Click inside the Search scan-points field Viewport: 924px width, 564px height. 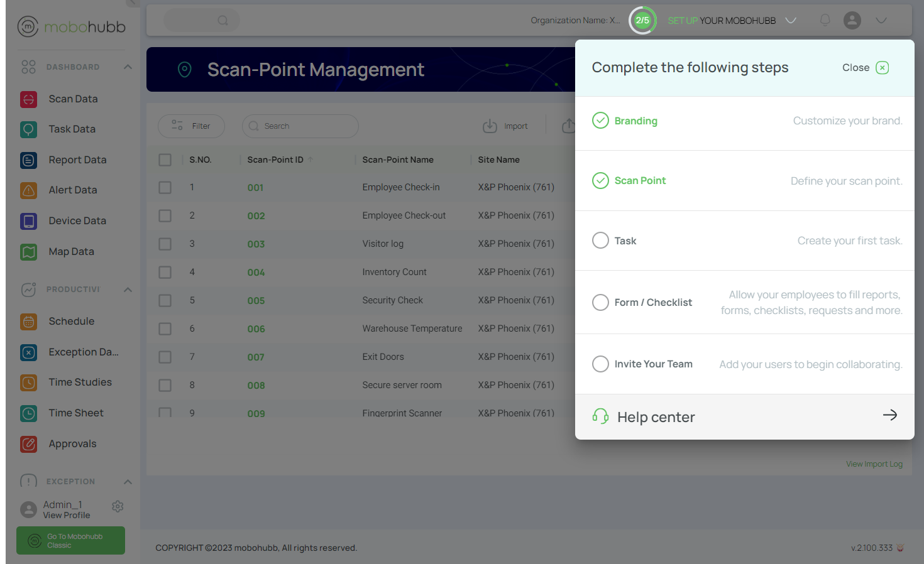click(300, 126)
